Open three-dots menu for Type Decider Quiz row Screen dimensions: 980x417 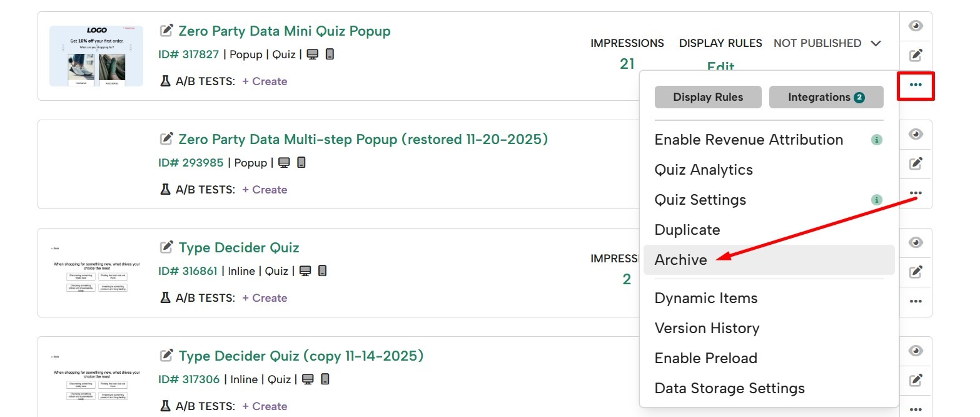(x=916, y=301)
